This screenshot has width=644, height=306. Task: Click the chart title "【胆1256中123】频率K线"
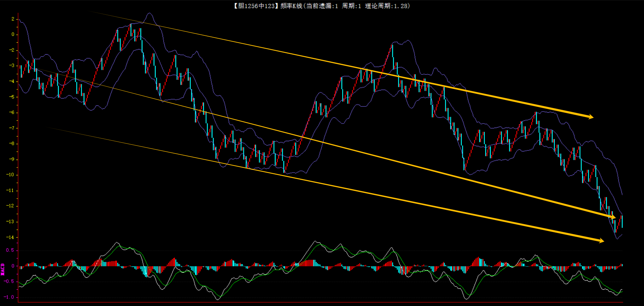(x=268, y=6)
